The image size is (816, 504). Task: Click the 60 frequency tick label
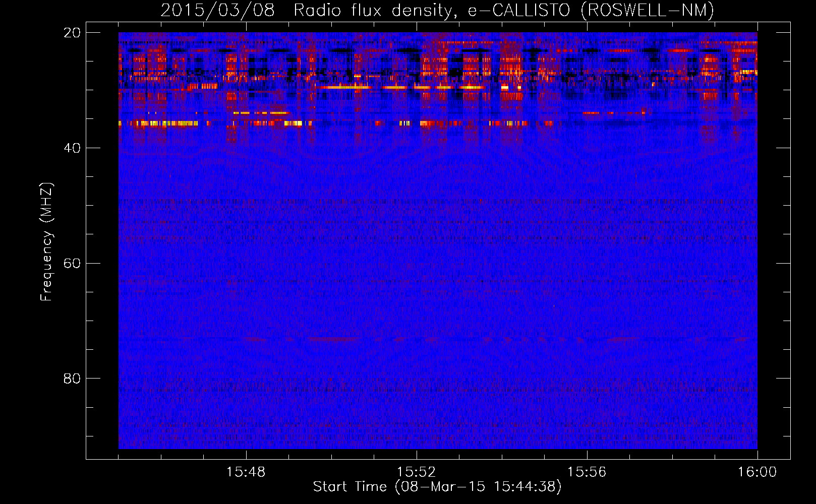coord(72,263)
